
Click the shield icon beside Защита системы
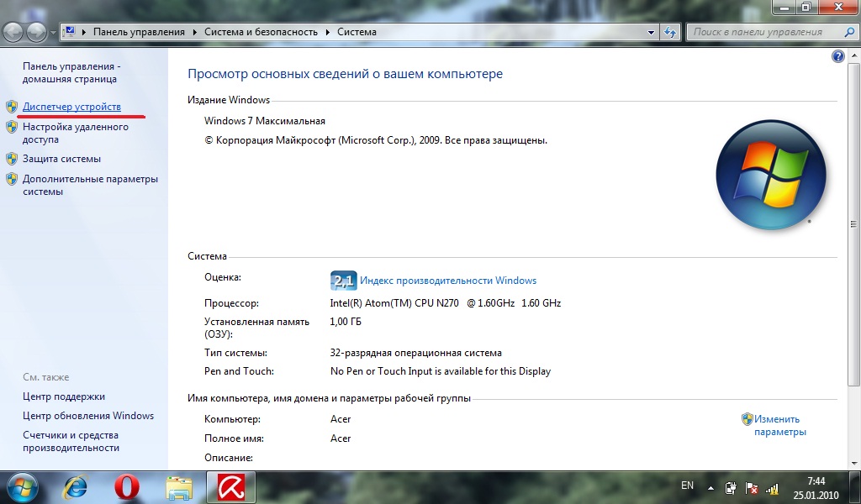click(12, 159)
